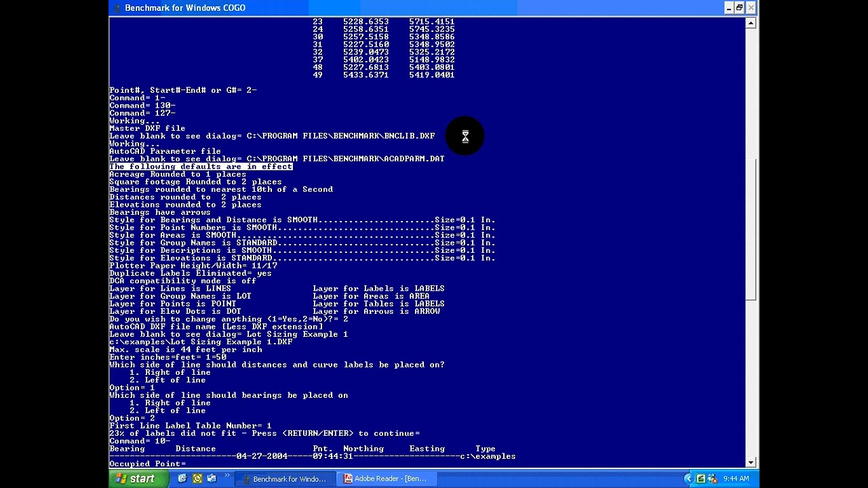Click 'Command= 10-' line
The width and height of the screenshot is (868, 488).
click(x=140, y=441)
